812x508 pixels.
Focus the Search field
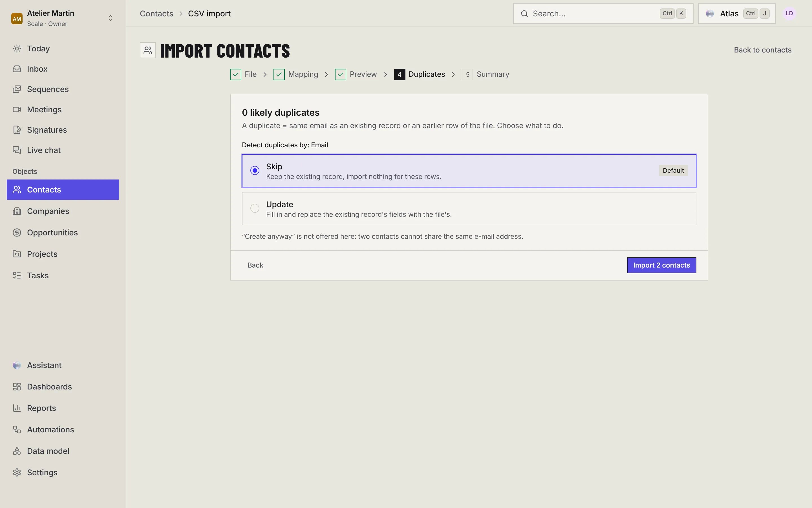click(603, 14)
